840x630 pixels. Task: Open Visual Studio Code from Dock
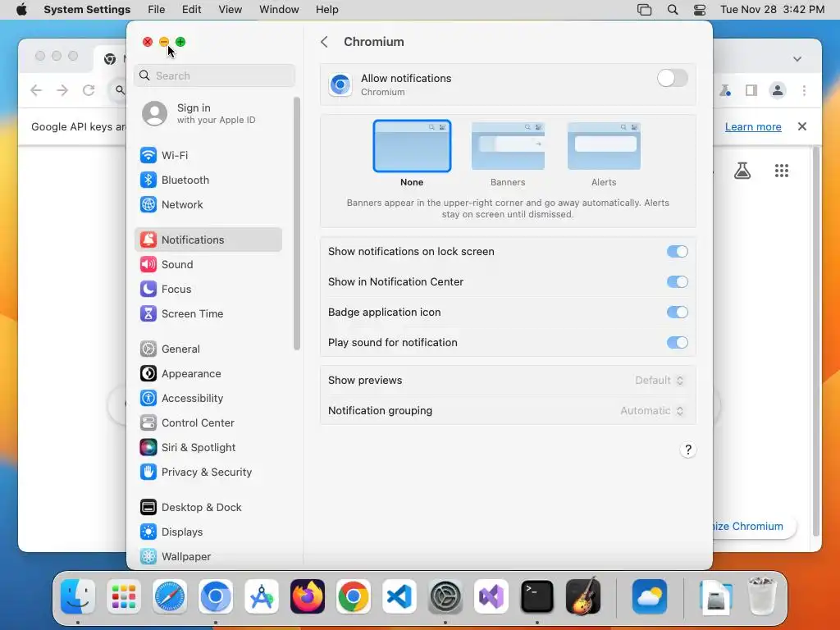(399, 596)
